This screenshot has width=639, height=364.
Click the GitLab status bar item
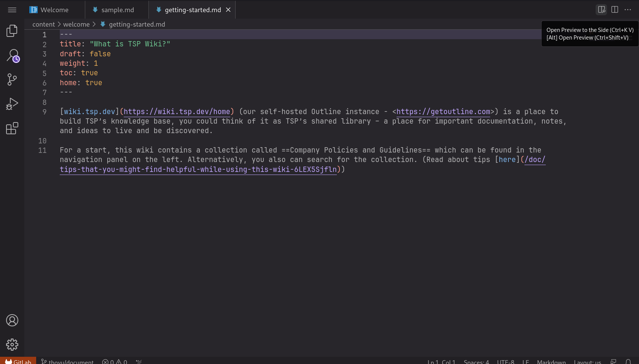coord(18,361)
